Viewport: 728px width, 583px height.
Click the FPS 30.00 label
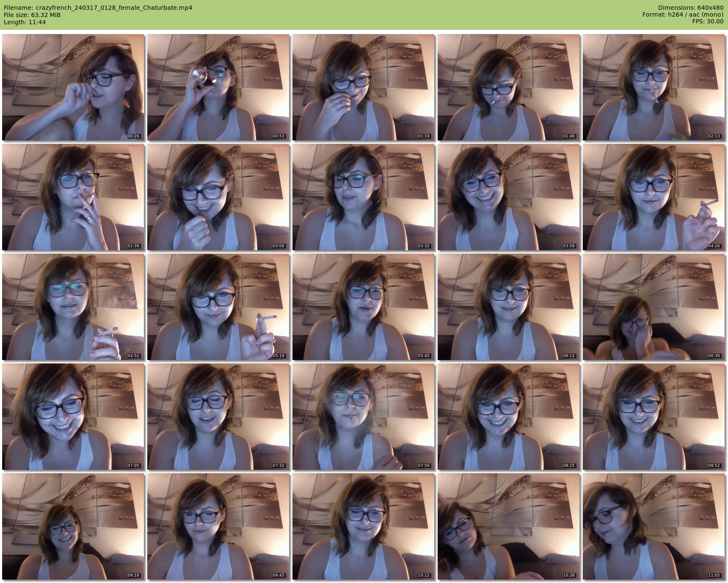click(708, 21)
